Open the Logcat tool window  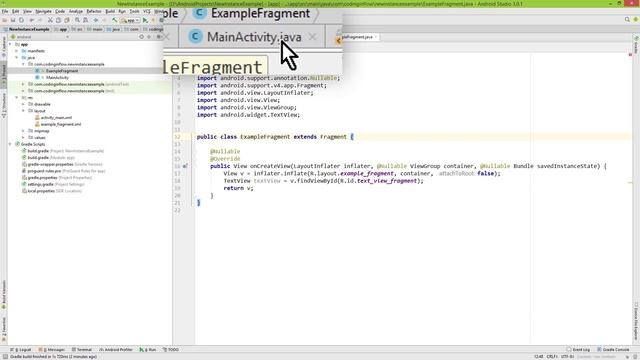pos(21,350)
